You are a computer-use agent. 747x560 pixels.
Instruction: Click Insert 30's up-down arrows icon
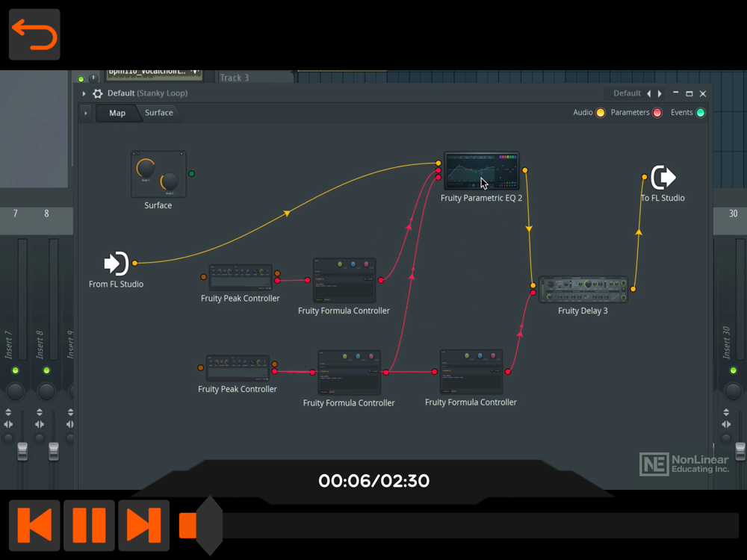coord(726,412)
